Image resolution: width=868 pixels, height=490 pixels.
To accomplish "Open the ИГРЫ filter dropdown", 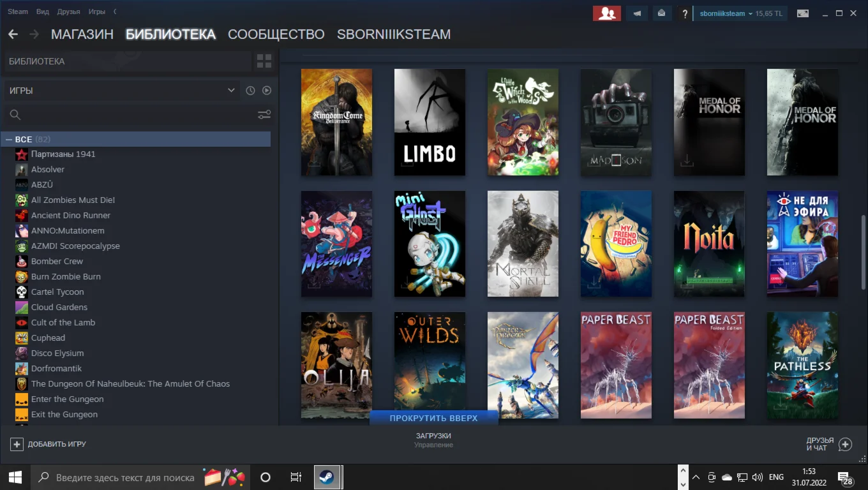I will click(121, 91).
